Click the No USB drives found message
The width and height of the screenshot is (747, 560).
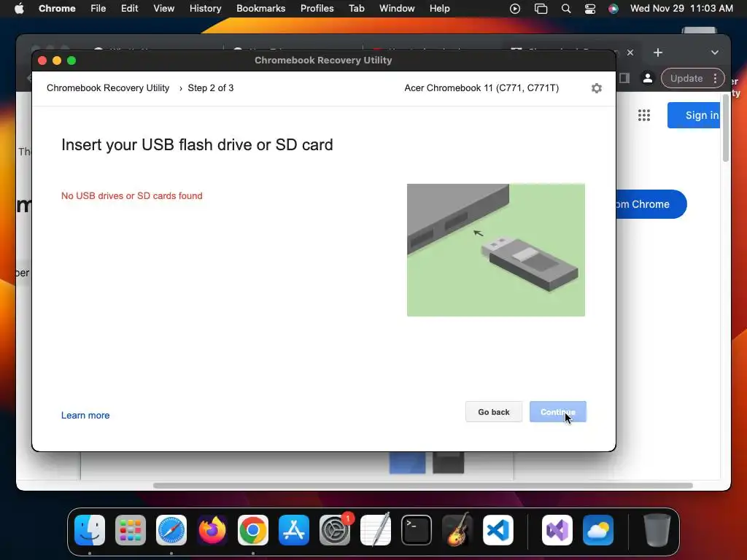(x=132, y=195)
